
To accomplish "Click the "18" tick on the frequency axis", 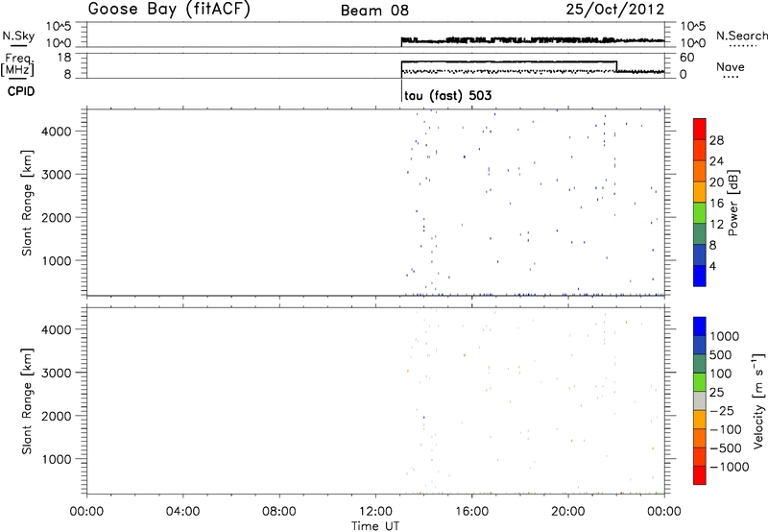I will coord(64,58).
